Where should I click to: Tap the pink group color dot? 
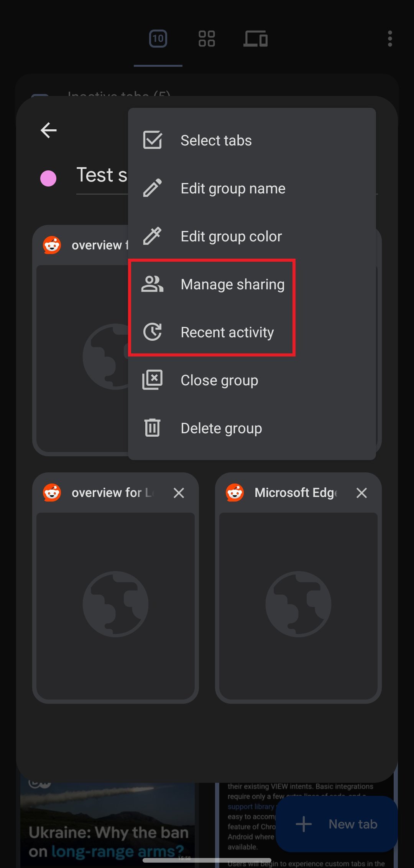pyautogui.click(x=48, y=178)
